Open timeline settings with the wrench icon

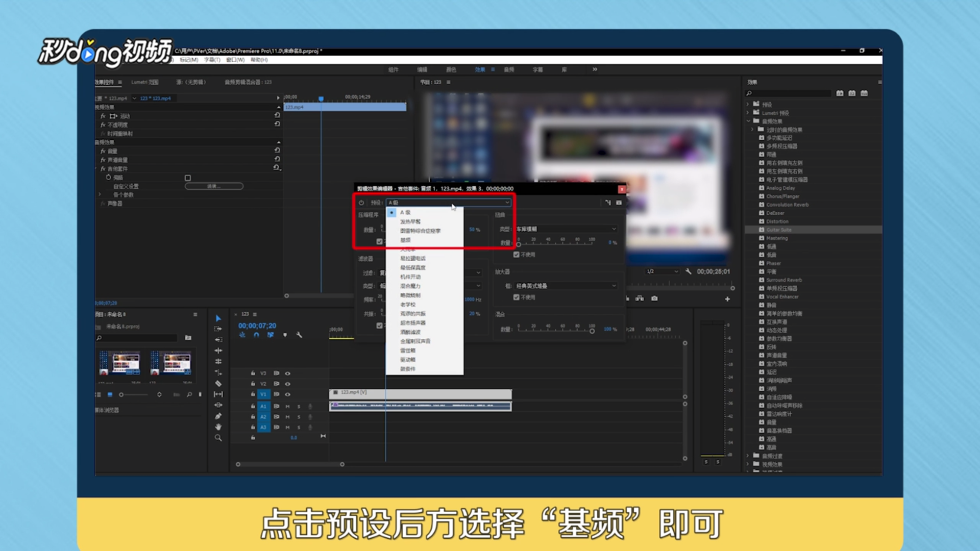[300, 335]
